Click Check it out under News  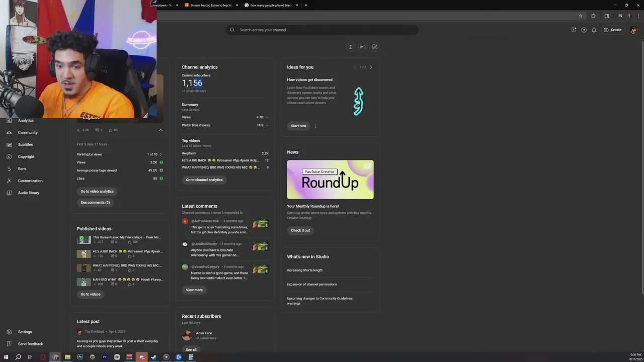click(300, 230)
